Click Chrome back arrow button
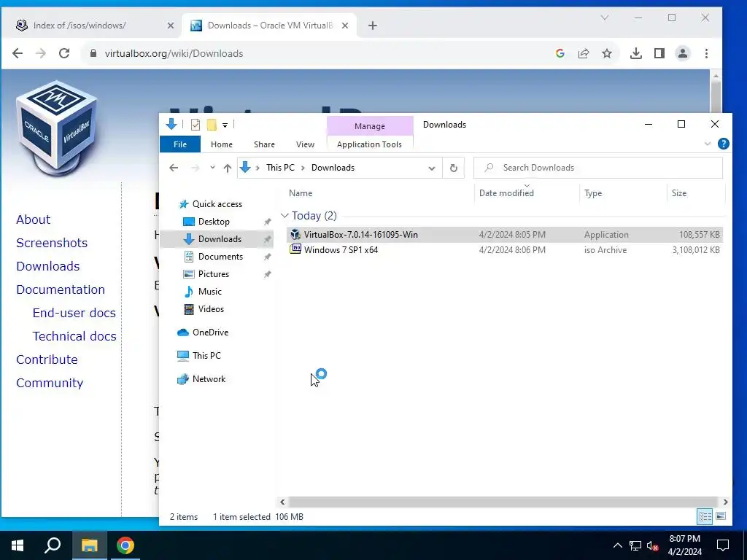 (18, 53)
